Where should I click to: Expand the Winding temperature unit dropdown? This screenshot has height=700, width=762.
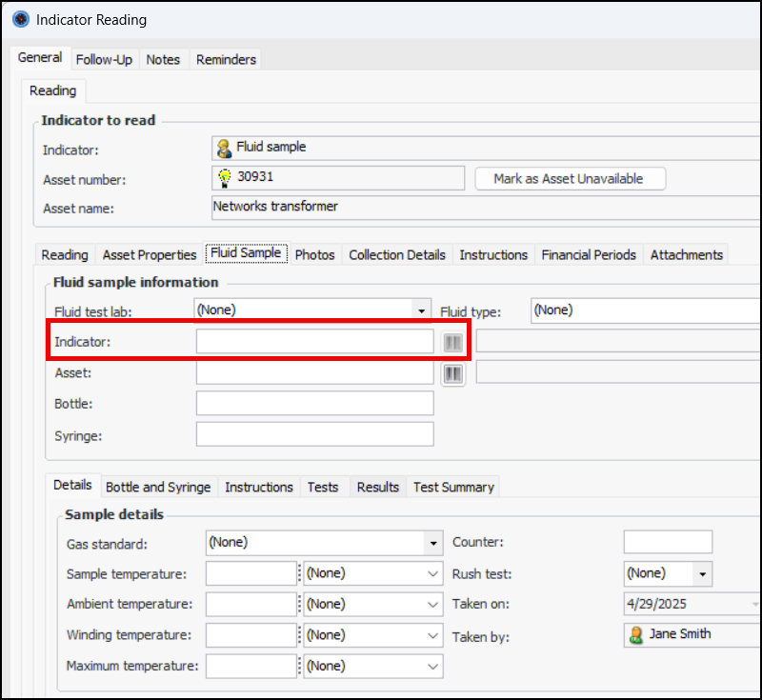point(433,635)
